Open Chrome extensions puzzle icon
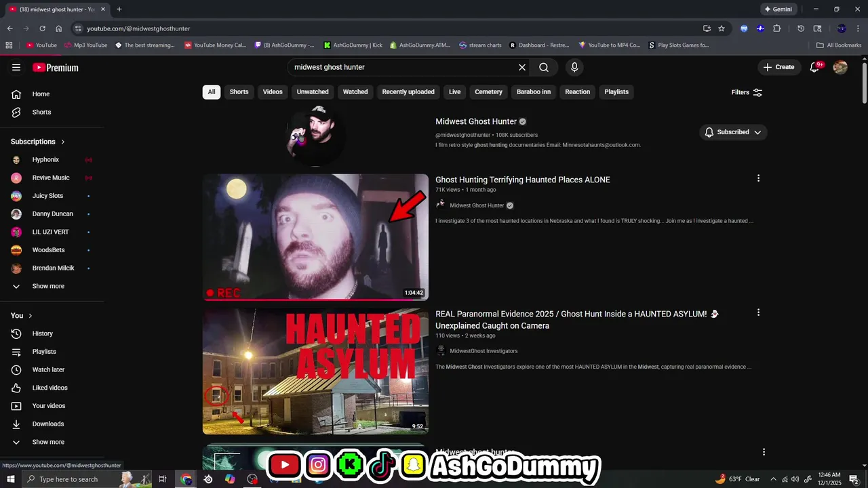This screenshot has height=488, width=868. pyautogui.click(x=777, y=28)
